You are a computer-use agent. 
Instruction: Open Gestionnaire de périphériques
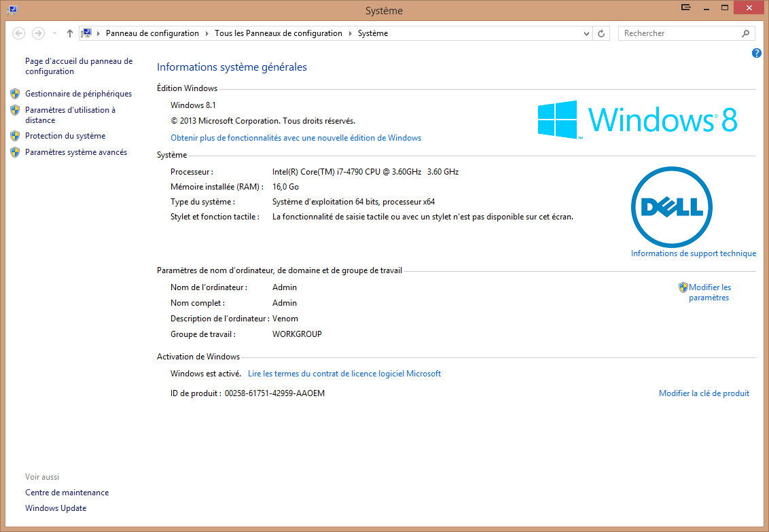click(x=79, y=94)
